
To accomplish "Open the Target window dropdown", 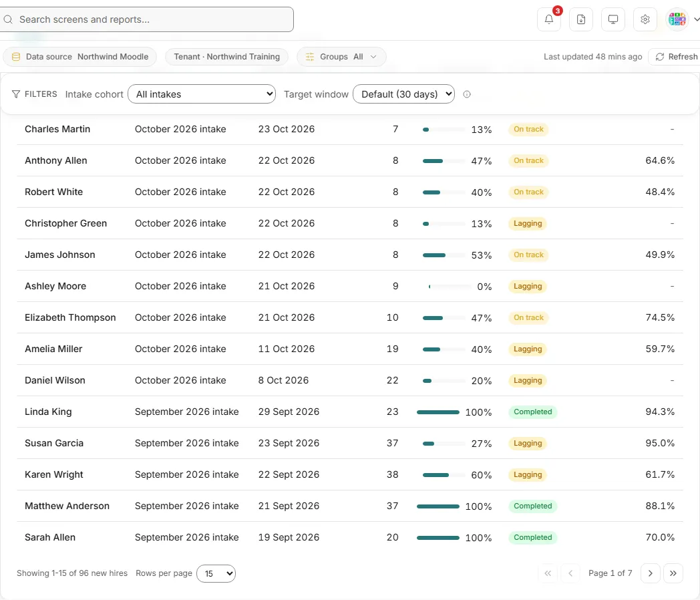I will coord(403,94).
